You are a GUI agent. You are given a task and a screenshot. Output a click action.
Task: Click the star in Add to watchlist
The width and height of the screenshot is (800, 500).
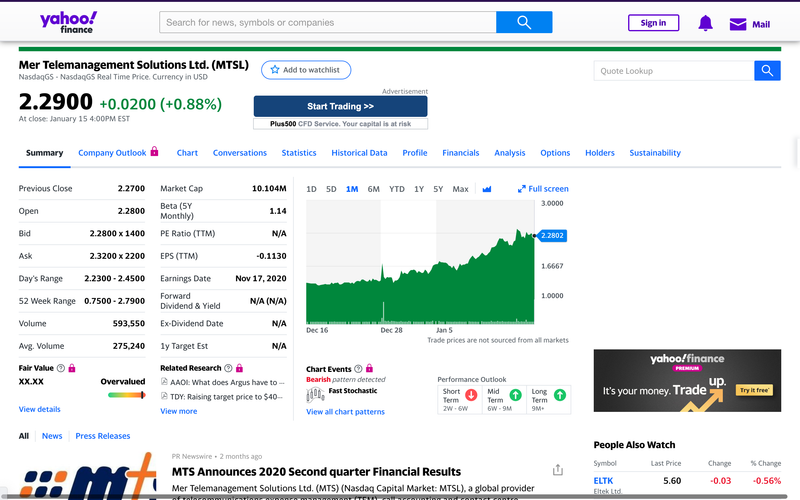point(275,70)
